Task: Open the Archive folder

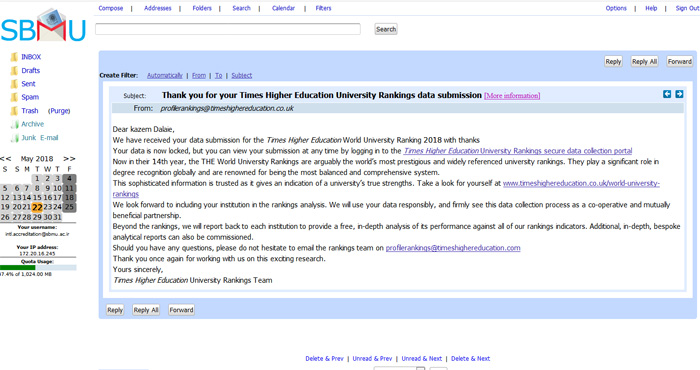Action: click(x=33, y=124)
